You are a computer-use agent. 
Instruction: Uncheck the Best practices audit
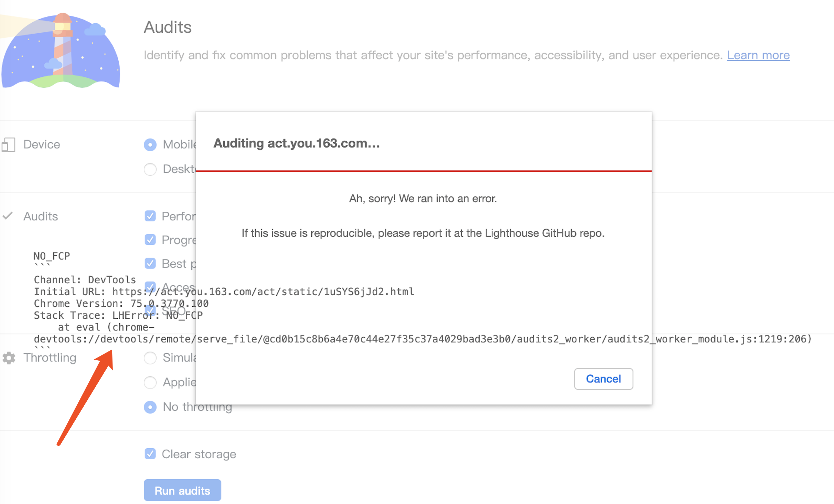tap(150, 263)
